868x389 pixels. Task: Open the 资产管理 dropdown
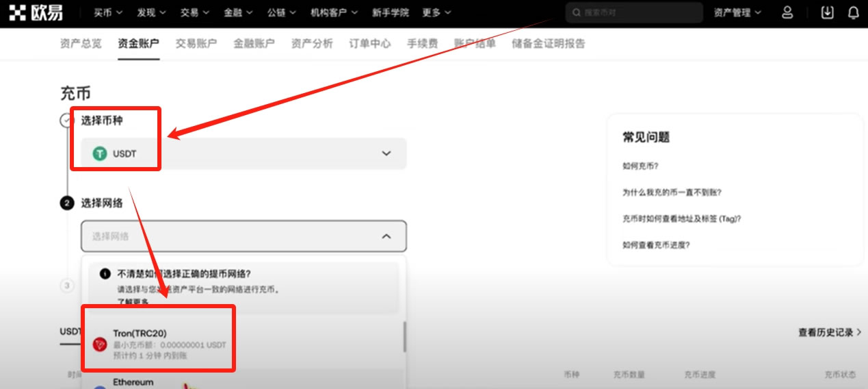point(737,12)
